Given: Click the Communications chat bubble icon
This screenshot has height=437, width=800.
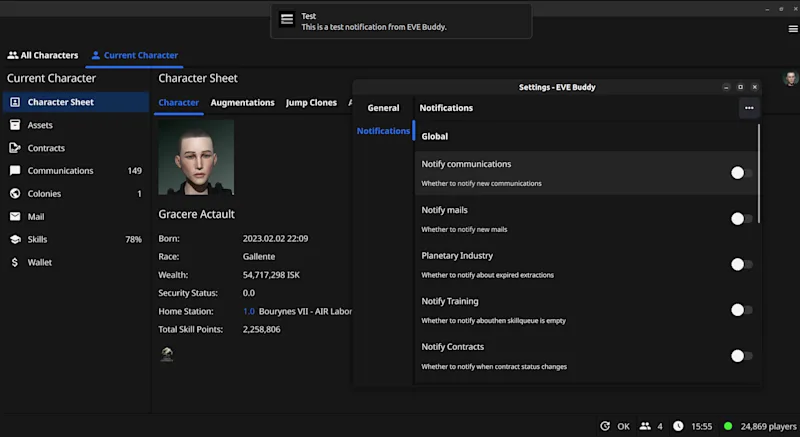Looking at the screenshot, I should point(15,170).
